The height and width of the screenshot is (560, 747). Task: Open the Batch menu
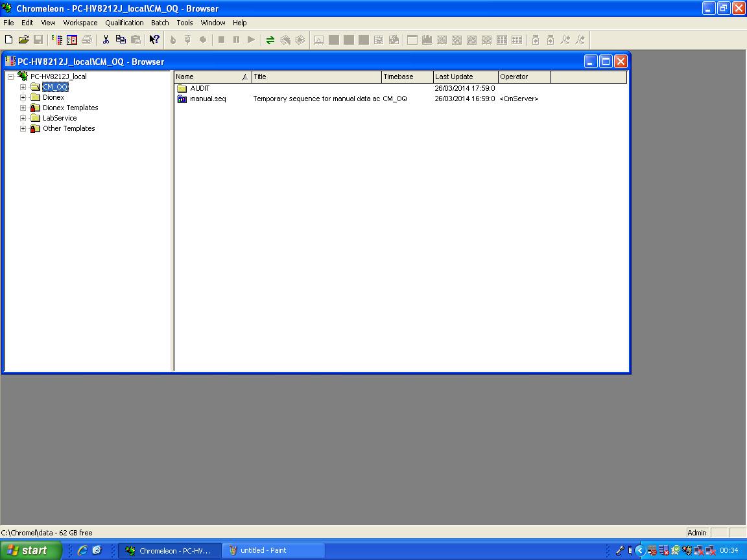[160, 23]
